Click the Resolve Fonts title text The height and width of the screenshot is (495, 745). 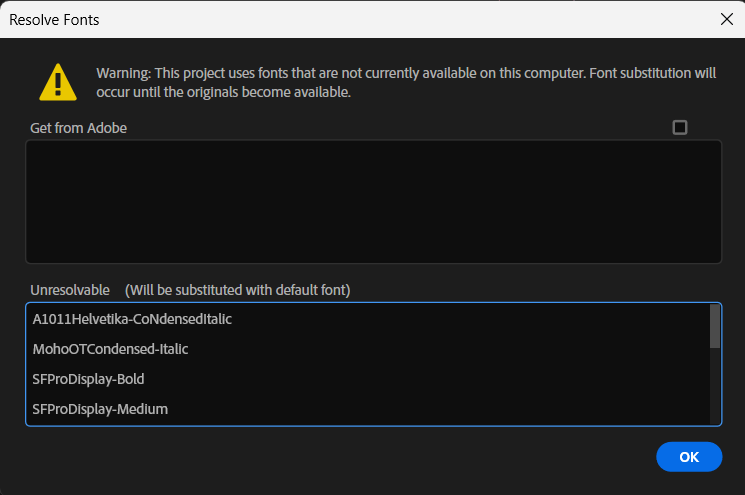click(x=54, y=19)
